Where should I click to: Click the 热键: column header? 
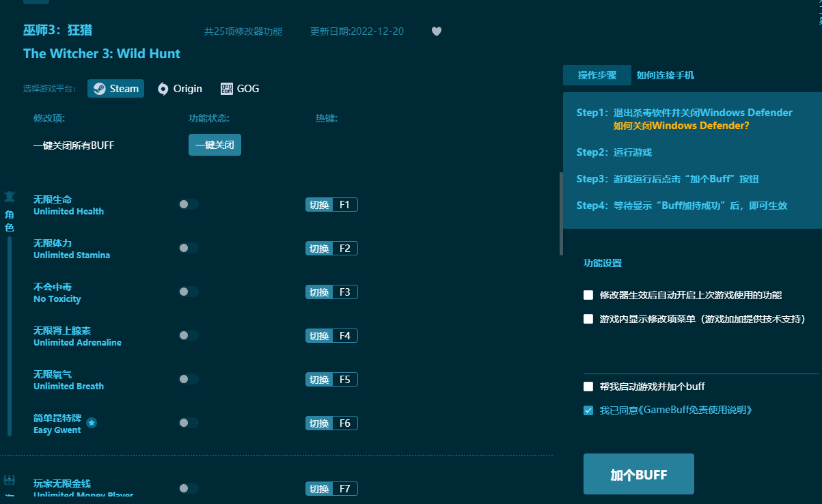tap(327, 118)
